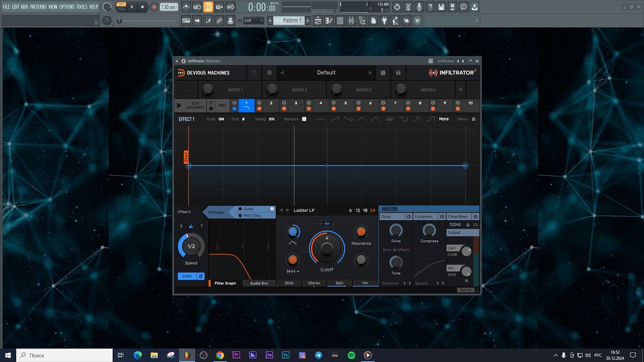Open the TOOLS menu
644x362 pixels.
pyautogui.click(x=82, y=7)
